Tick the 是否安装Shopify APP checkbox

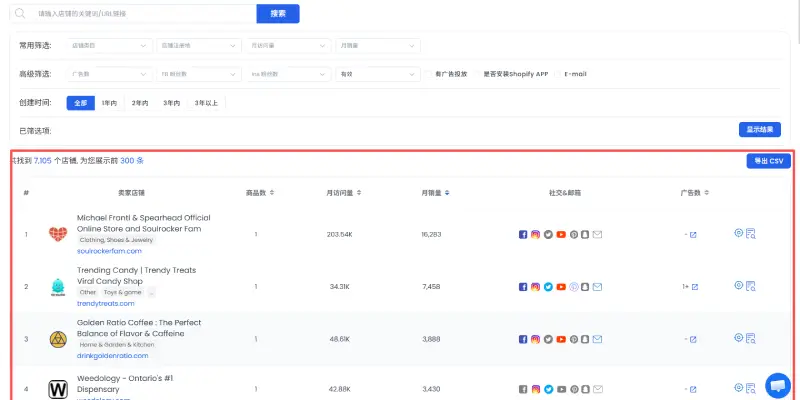coord(478,74)
